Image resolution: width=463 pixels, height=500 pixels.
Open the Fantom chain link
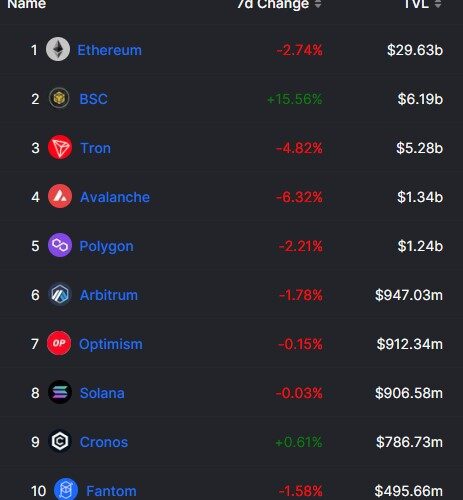[x=111, y=491]
